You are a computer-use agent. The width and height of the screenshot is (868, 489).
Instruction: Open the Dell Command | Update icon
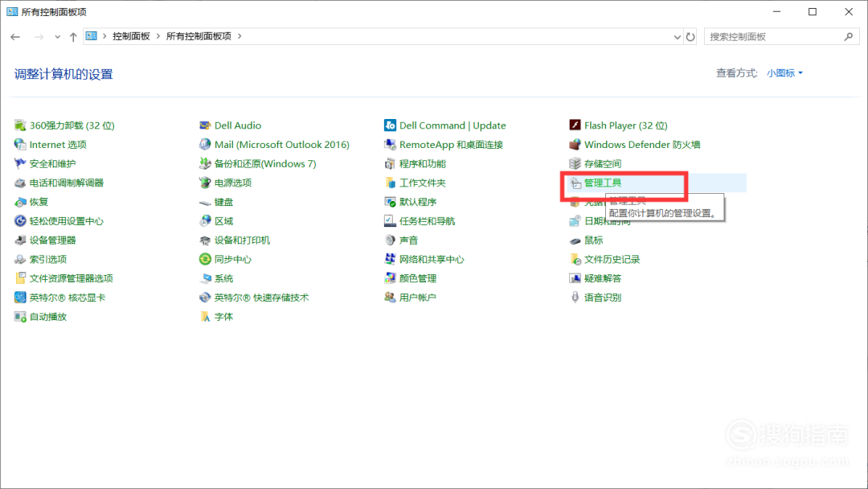(x=390, y=125)
